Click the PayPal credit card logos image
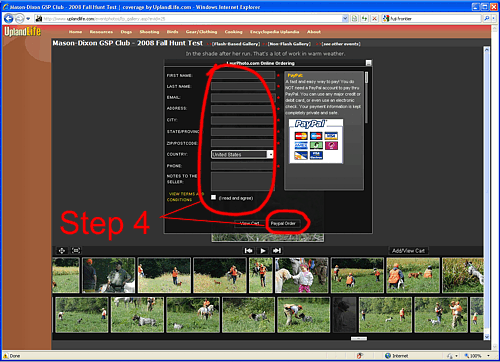The image size is (500, 362). click(x=316, y=141)
